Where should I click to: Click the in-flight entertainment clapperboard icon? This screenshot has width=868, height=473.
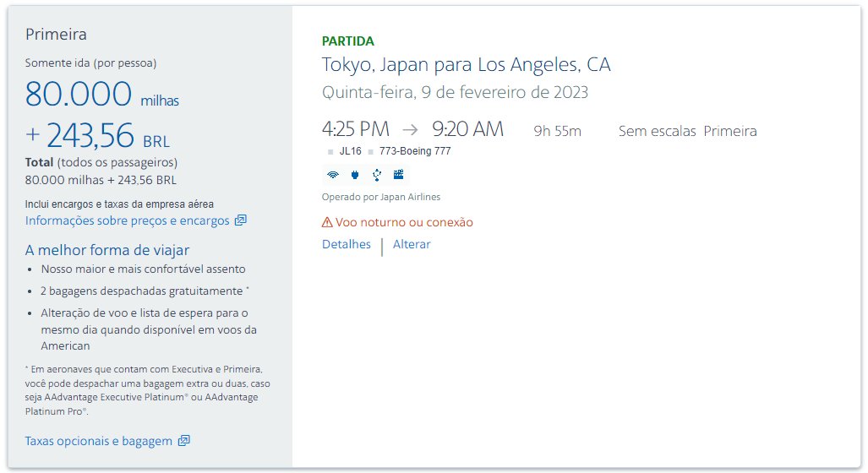399,175
